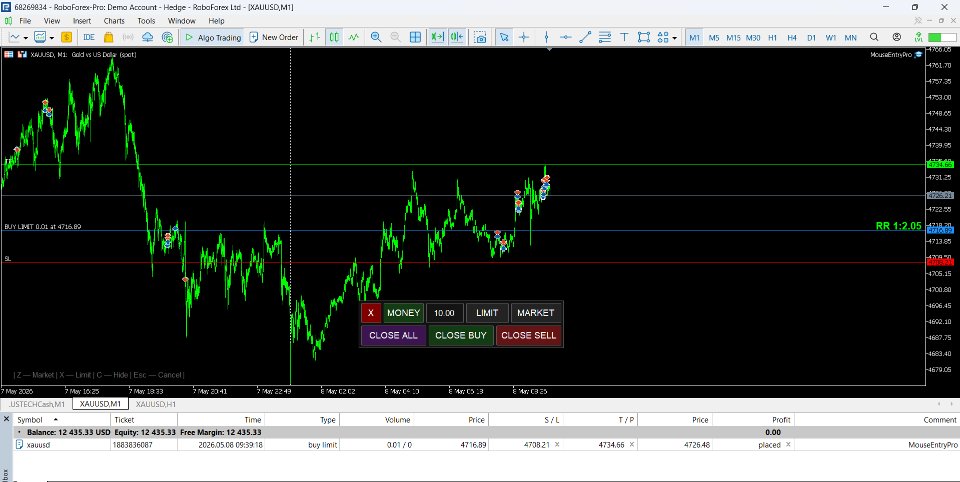Image resolution: width=960 pixels, height=482 pixels.
Task: Click the LVL level indicator icon
Action: (918, 37)
